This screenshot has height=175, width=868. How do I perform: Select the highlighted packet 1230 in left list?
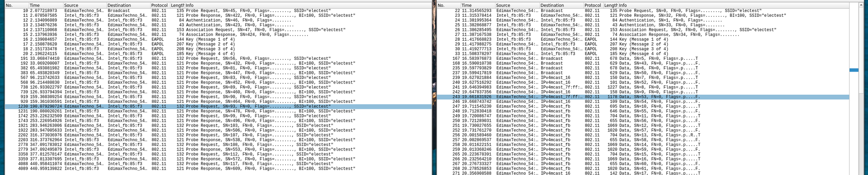point(217,107)
